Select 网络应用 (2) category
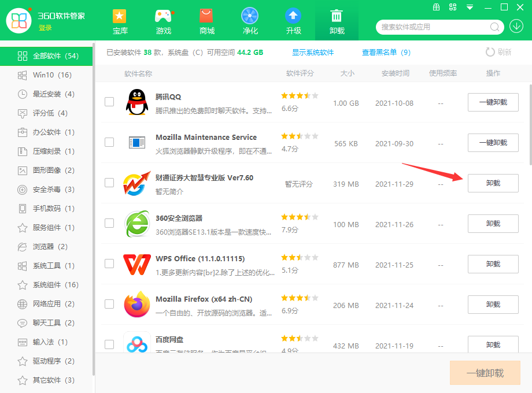 46,304
